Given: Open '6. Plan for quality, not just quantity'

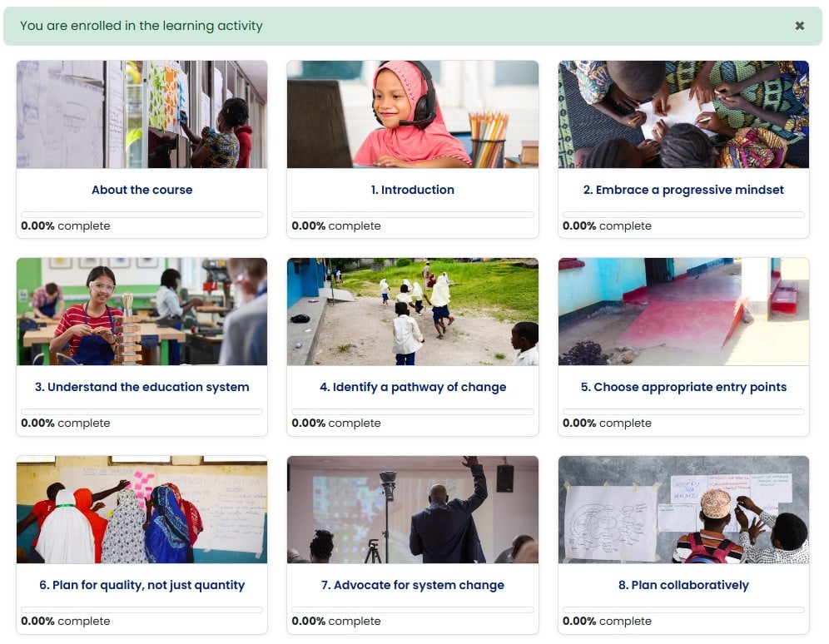Looking at the screenshot, I should (141, 586).
